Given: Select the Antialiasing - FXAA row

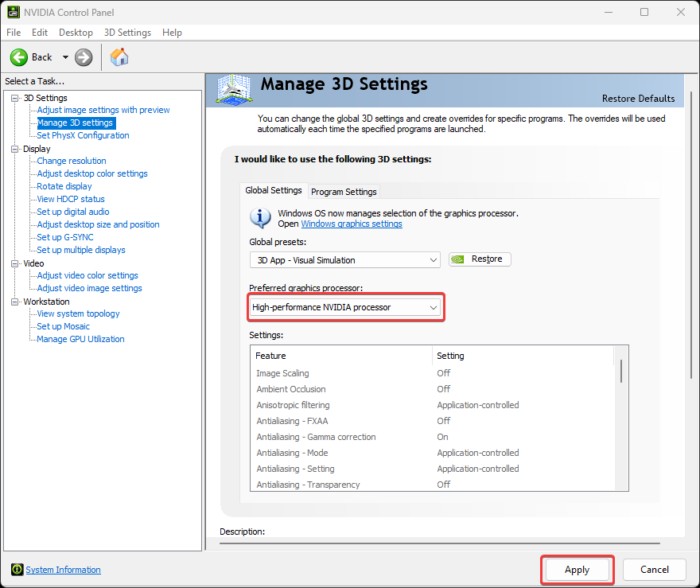Looking at the screenshot, I should pyautogui.click(x=432, y=421).
